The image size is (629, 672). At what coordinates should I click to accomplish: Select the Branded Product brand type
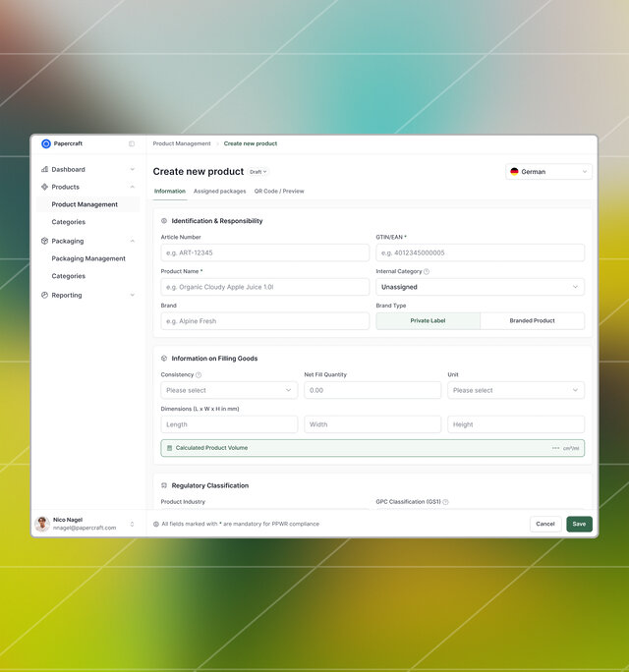[532, 321]
